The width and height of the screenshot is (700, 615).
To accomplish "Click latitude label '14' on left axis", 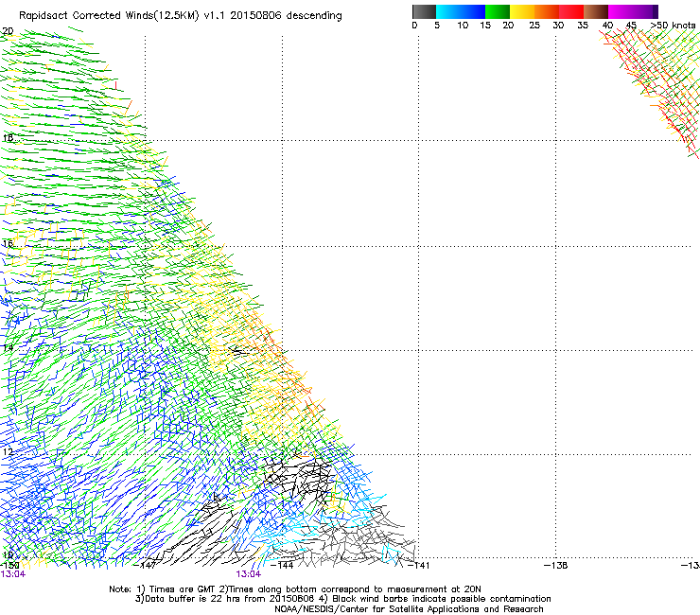I will click(x=8, y=347).
